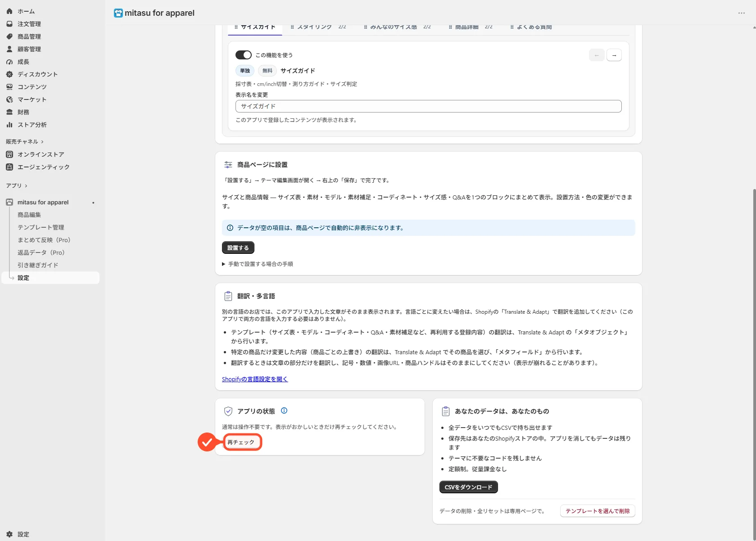Click the disabled left arrow move button
The width and height of the screenshot is (756, 541).
(597, 55)
